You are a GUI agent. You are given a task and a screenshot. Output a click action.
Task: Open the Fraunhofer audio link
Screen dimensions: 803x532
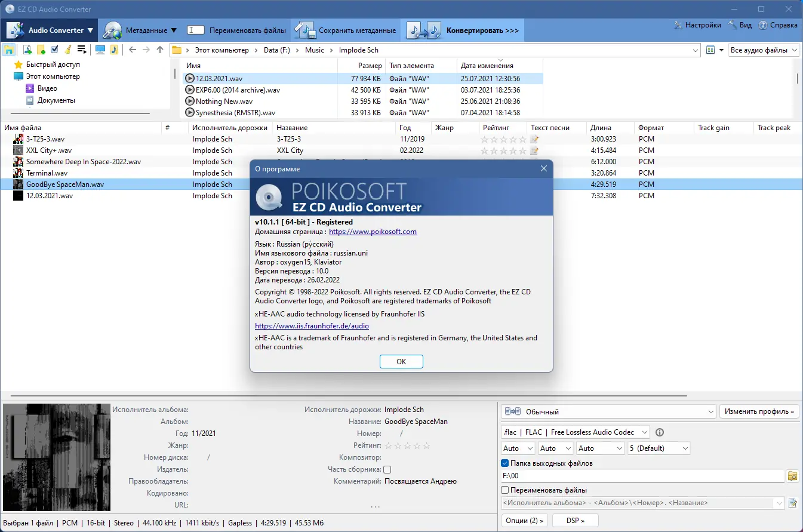point(312,326)
